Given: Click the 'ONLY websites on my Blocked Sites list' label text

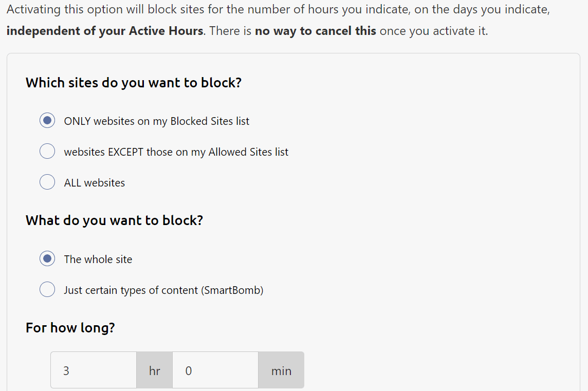Looking at the screenshot, I should tap(156, 121).
